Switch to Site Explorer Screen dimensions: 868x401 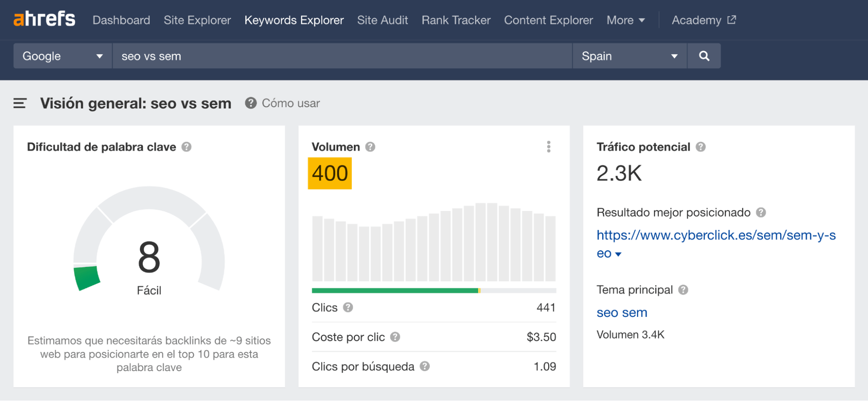click(x=197, y=20)
